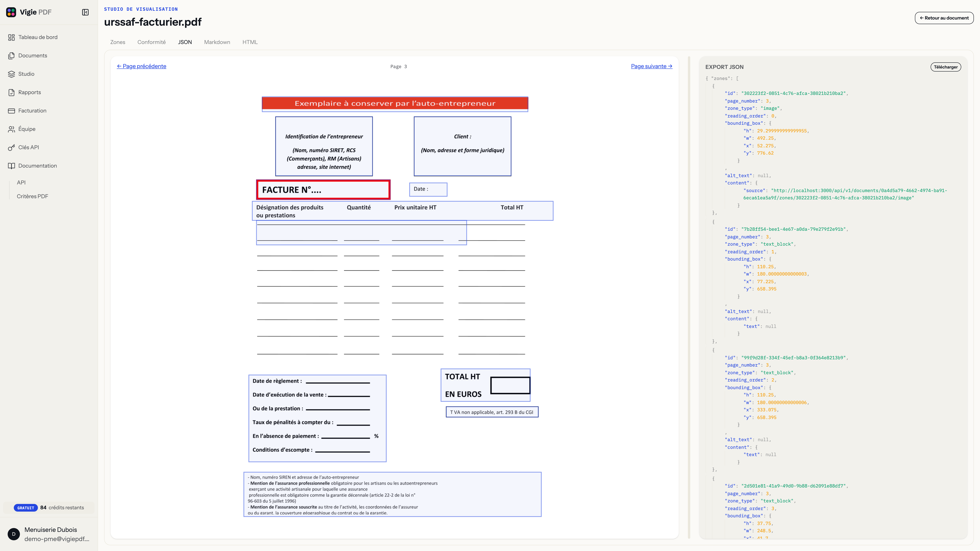Click the GRATUIT plan badge
Screen dimensions: 980x551
25,508
